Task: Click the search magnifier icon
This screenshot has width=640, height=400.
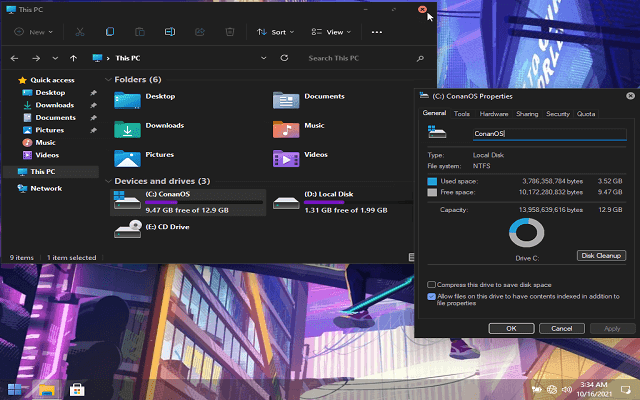Action: tap(420, 58)
